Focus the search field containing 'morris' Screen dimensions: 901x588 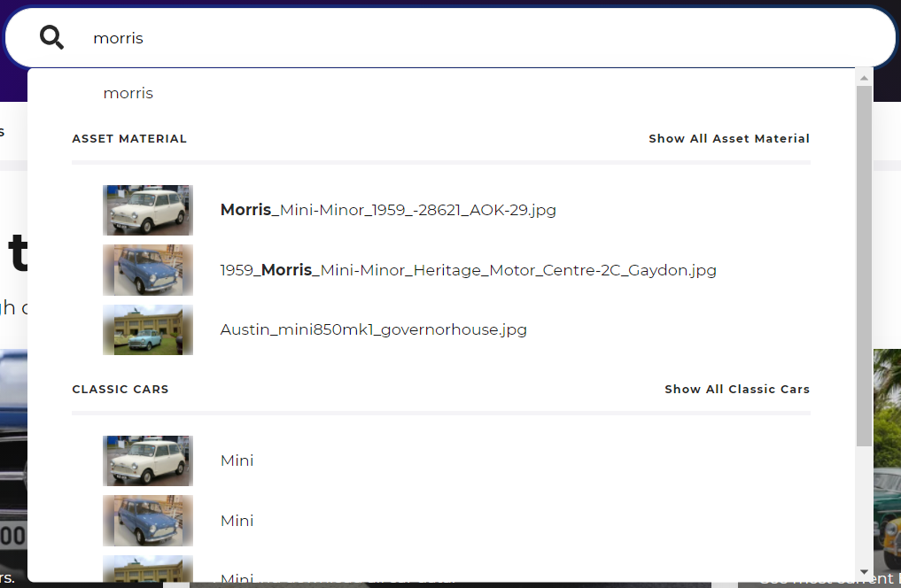[x=450, y=38]
